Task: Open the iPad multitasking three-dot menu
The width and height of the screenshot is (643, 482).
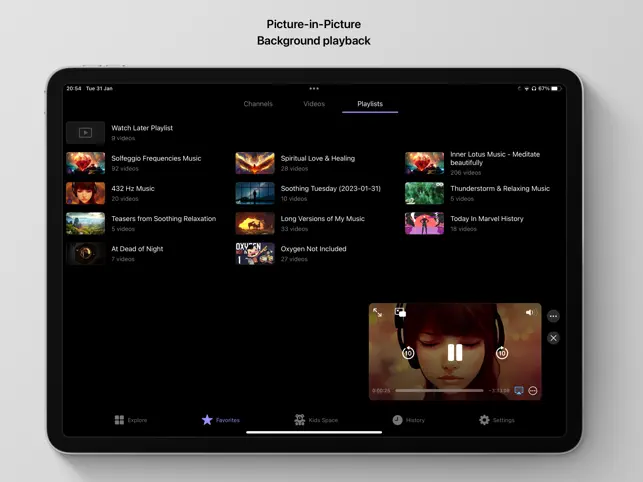Action: [x=314, y=88]
